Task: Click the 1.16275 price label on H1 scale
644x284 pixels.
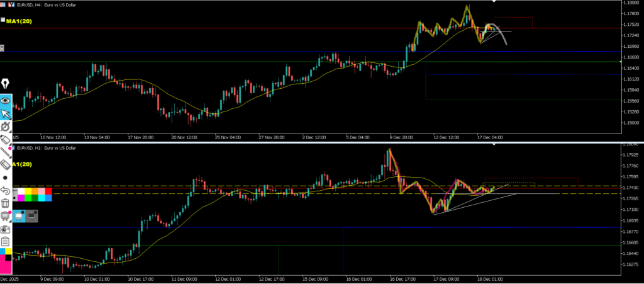Action: click(630, 264)
